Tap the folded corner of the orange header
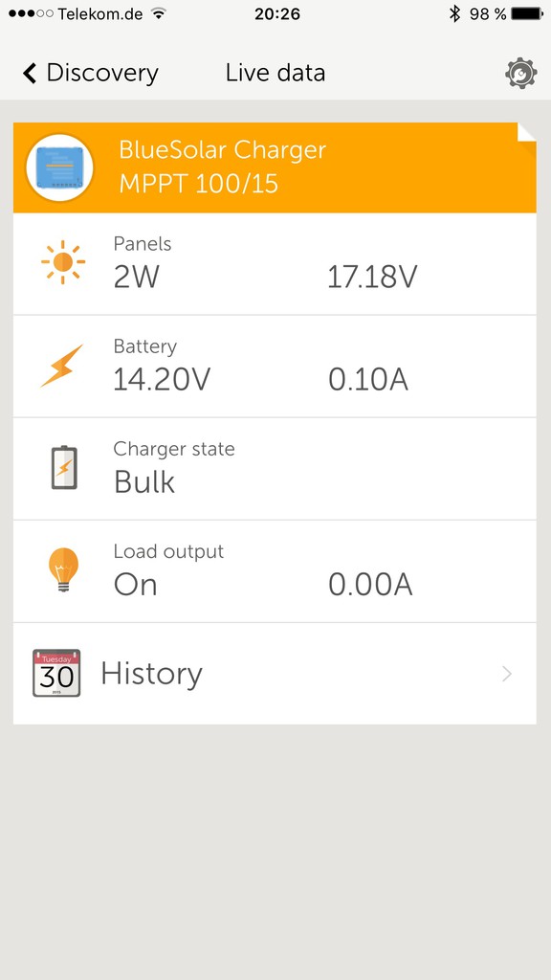 527,132
